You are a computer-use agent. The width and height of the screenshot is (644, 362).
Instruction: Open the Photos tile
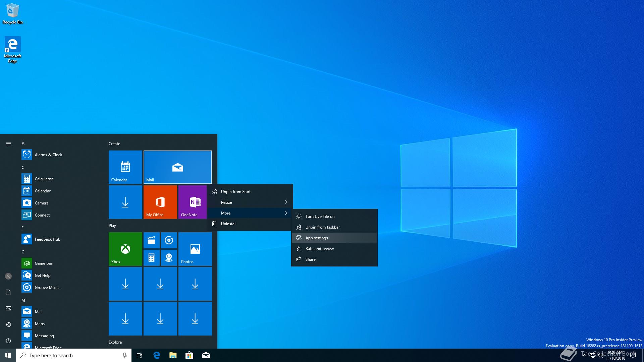[x=195, y=249]
